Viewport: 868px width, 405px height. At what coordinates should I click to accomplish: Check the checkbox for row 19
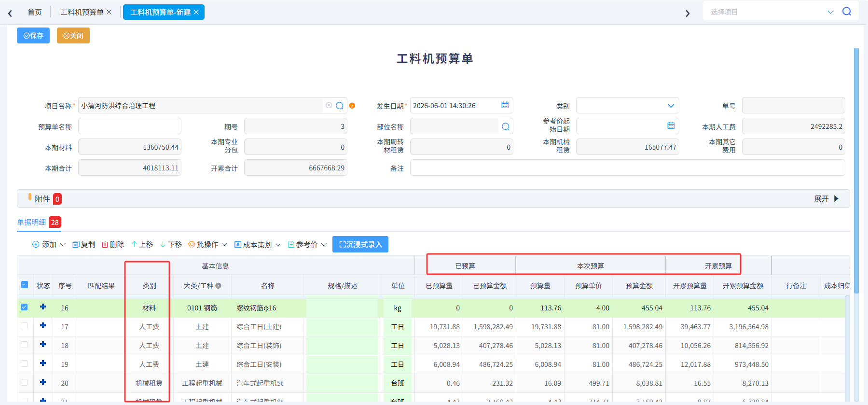click(x=25, y=363)
